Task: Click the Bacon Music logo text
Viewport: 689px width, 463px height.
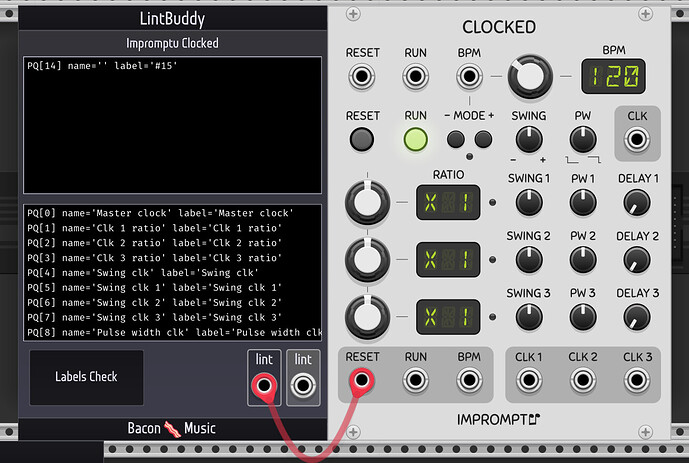Action: pyautogui.click(x=172, y=428)
